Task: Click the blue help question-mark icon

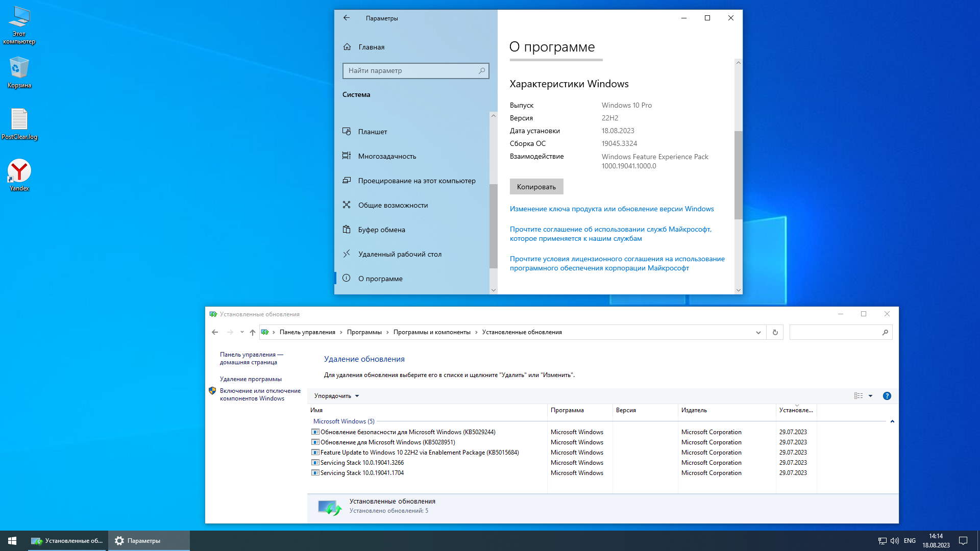Action: point(887,396)
